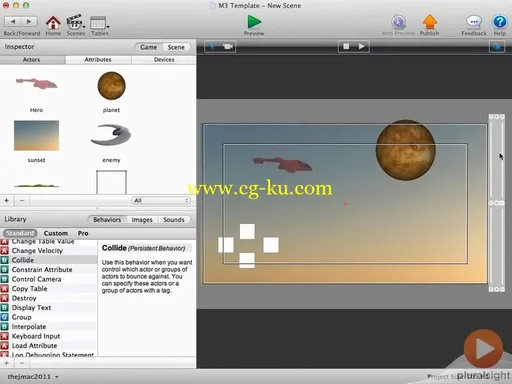Image resolution: width=512 pixels, height=384 pixels.
Task: Select the Hero actor thumbnail
Action: [x=36, y=84]
